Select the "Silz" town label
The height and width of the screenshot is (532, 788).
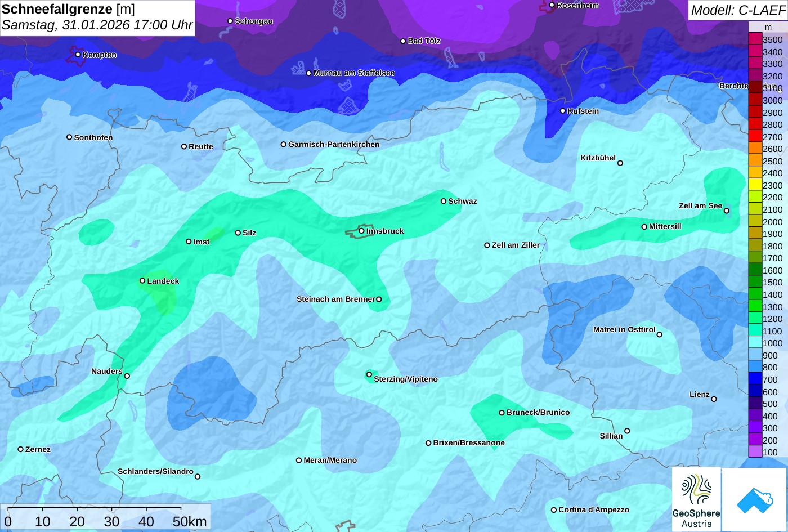[249, 233]
